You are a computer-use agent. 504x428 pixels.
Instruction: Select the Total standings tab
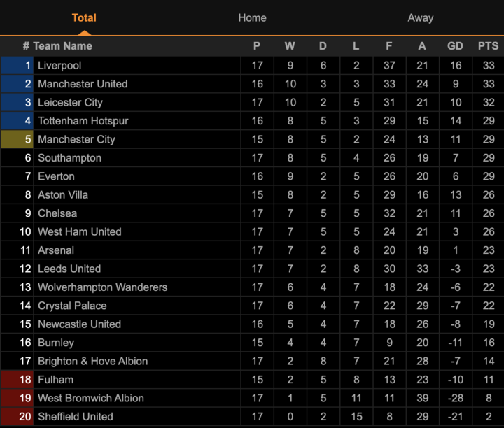[x=84, y=18]
